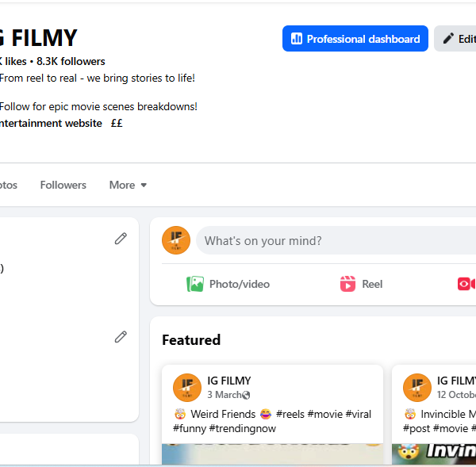Viewport: 476px width, 467px height.
Task: Open IG FILMY name on 3 March post
Action: 229,381
